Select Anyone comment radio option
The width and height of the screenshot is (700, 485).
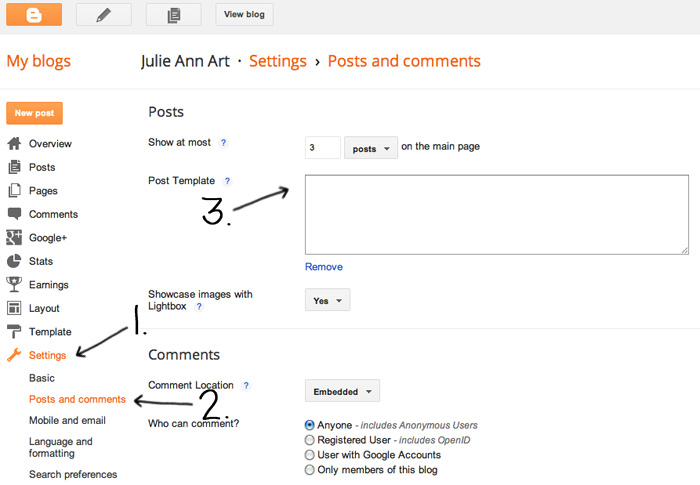click(310, 425)
